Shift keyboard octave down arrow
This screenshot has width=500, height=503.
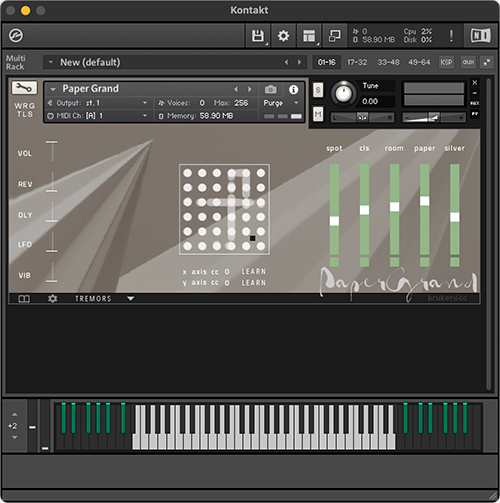[x=14, y=437]
